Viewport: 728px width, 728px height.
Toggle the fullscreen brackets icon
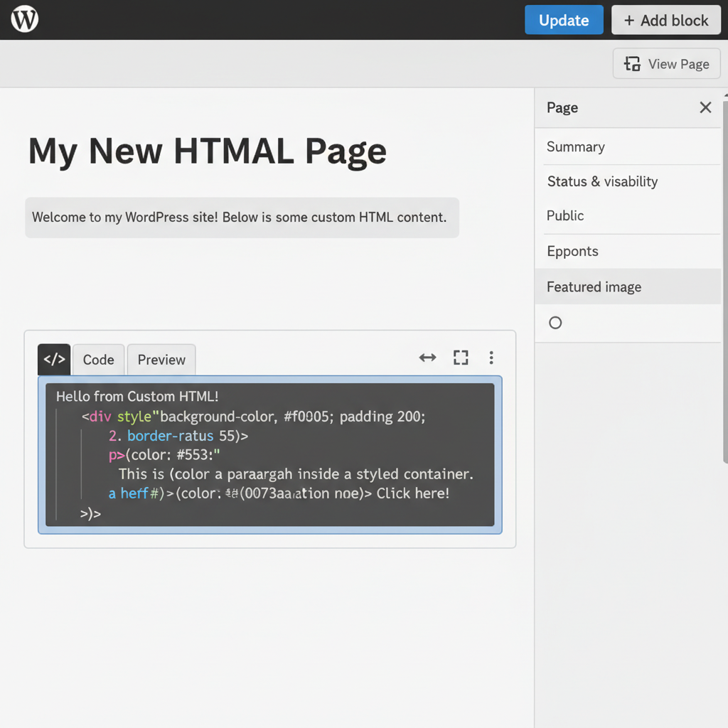coord(461,358)
